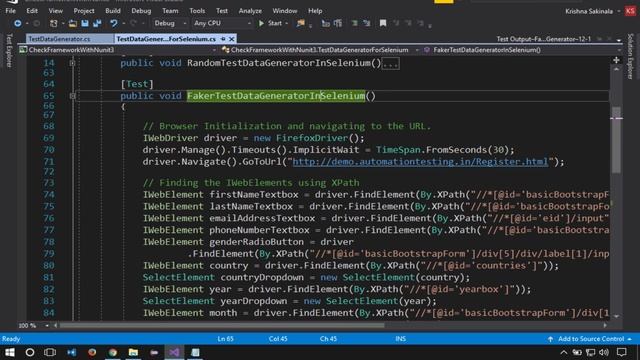This screenshot has width=640, height=360.
Task: Increase line indent using toolbar icon
Action: [338, 23]
